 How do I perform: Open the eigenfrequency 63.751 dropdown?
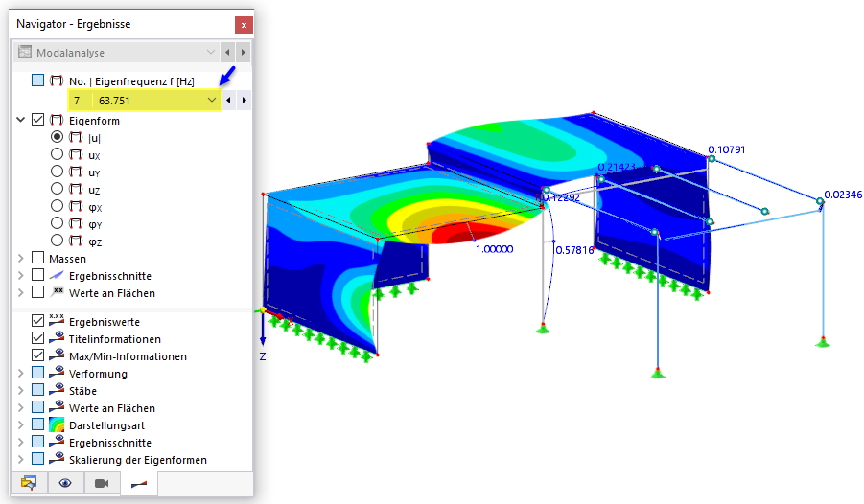point(211,101)
